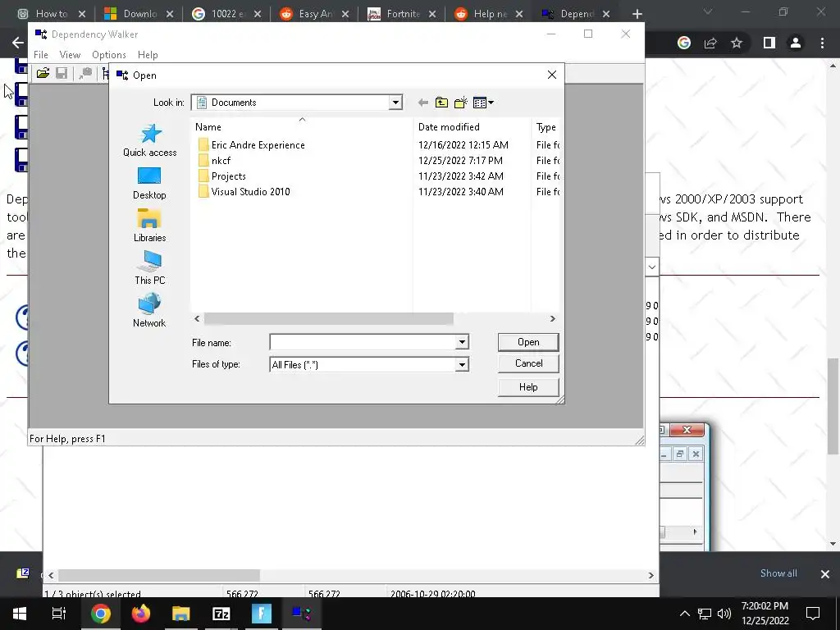Click the volume icon in system tray
840x630 pixels.
(724, 614)
